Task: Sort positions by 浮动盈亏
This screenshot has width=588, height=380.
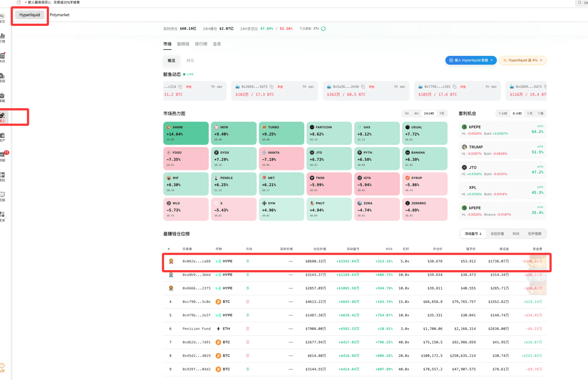Action: (x=473, y=234)
